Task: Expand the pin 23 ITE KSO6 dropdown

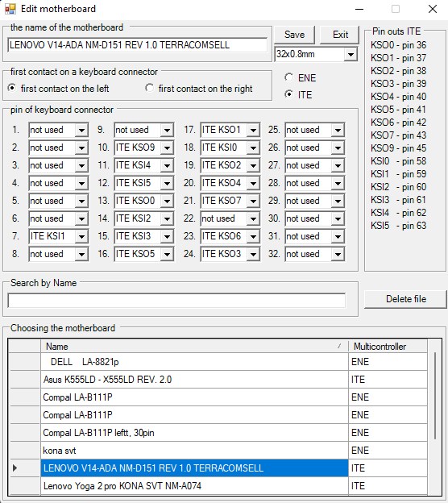Action: (253, 236)
